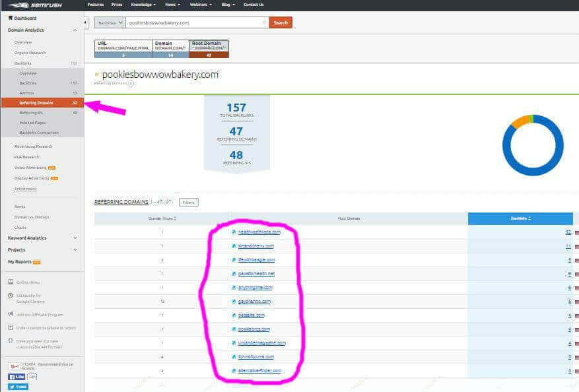Open urbanpetmagazine.com domain link
The width and height of the screenshot is (579, 392).
pos(262,343)
